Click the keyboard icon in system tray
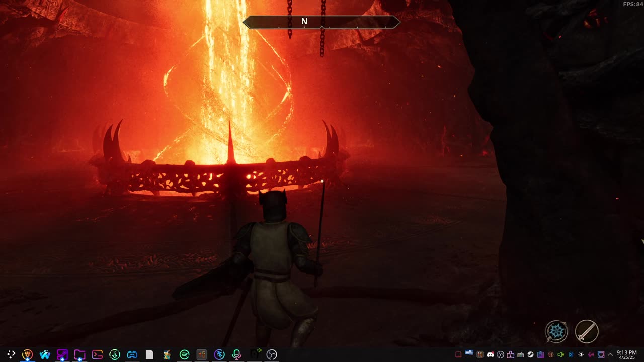This screenshot has width=644, height=362. tap(521, 354)
